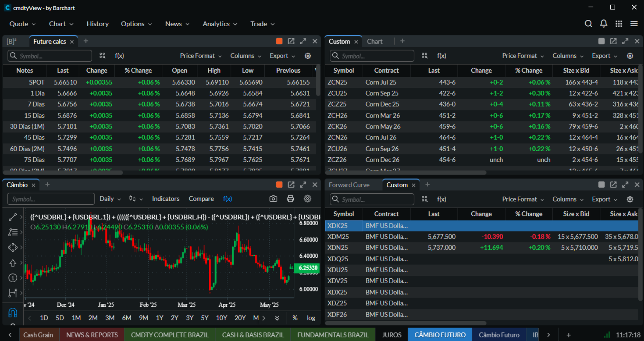Toggle the magnet snap tool

12,312
